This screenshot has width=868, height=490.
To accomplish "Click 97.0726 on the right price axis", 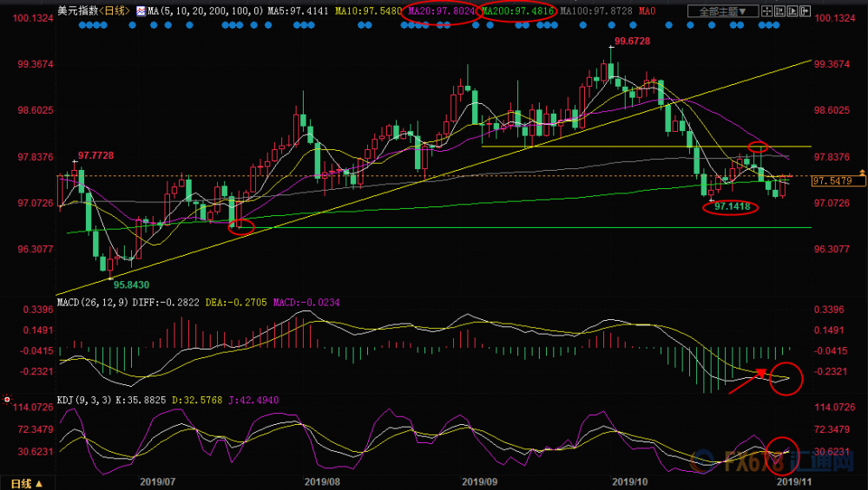I will click(x=832, y=203).
